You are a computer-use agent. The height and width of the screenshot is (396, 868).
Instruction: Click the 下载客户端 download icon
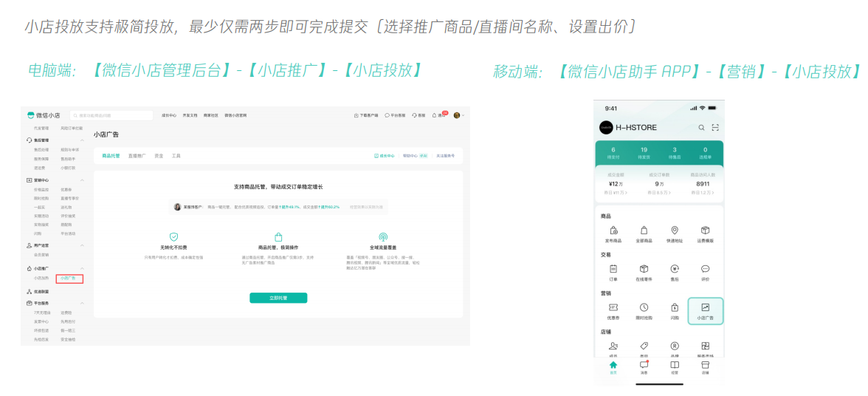(x=356, y=115)
